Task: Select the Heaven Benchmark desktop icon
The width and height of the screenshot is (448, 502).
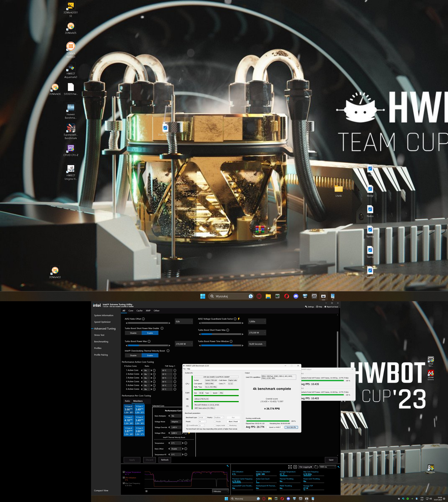Action: [71, 111]
